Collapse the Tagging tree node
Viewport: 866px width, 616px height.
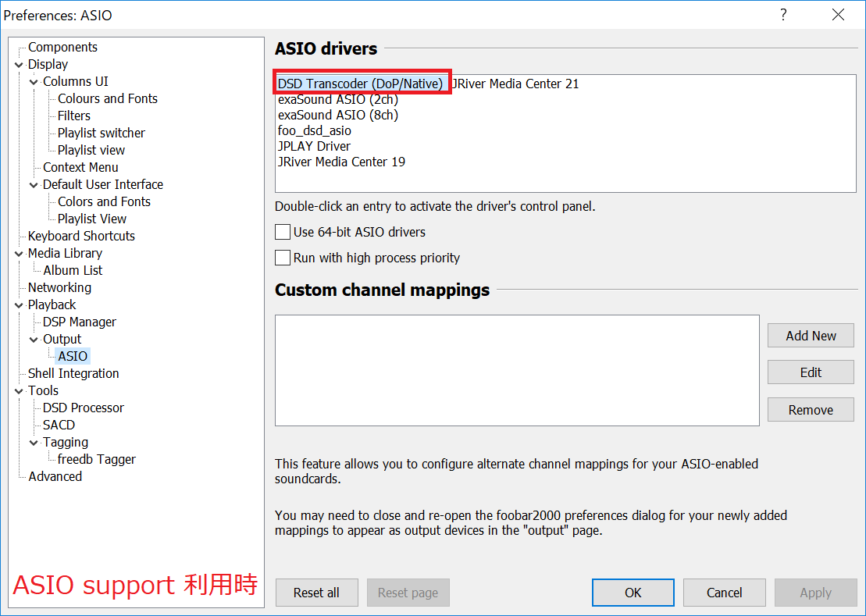click(x=34, y=443)
